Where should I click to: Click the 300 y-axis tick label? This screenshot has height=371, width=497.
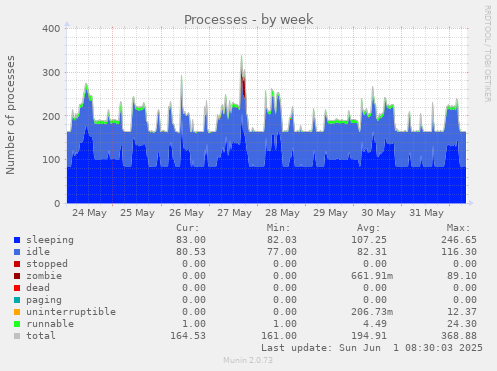51,73
